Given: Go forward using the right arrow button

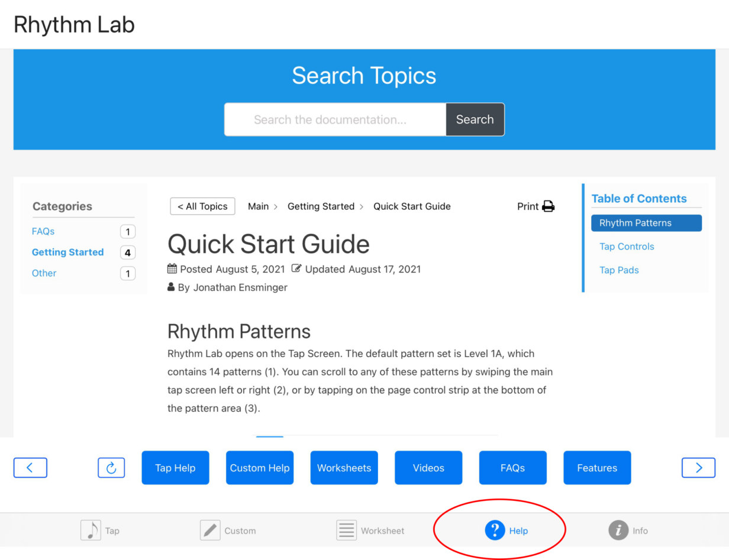Looking at the screenshot, I should (698, 467).
